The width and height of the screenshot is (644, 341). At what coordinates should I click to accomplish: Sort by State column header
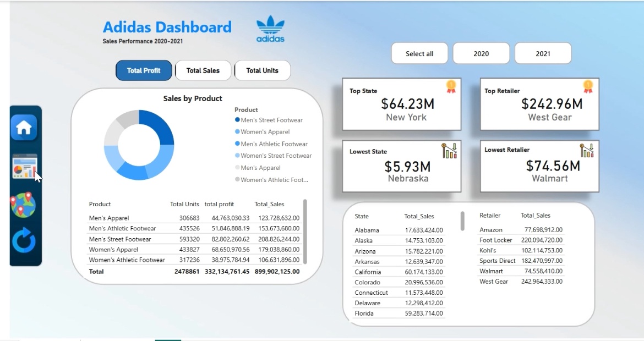pos(362,216)
